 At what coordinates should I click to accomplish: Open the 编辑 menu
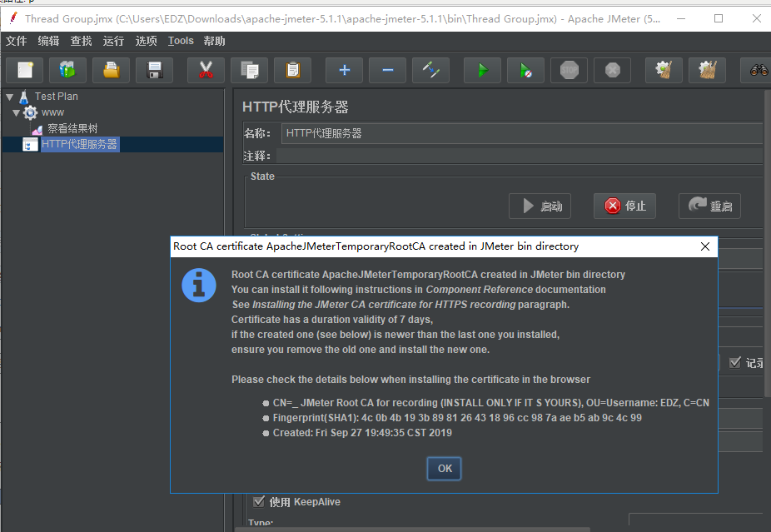48,41
